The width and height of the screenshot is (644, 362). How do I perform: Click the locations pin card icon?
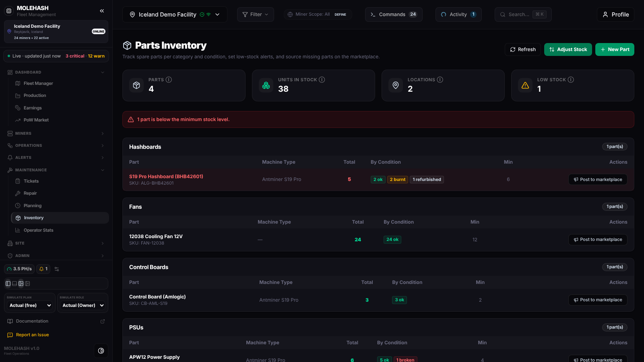396,85
